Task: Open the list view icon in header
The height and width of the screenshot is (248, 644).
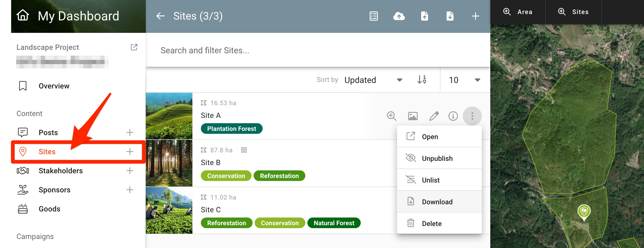Action: (x=374, y=16)
